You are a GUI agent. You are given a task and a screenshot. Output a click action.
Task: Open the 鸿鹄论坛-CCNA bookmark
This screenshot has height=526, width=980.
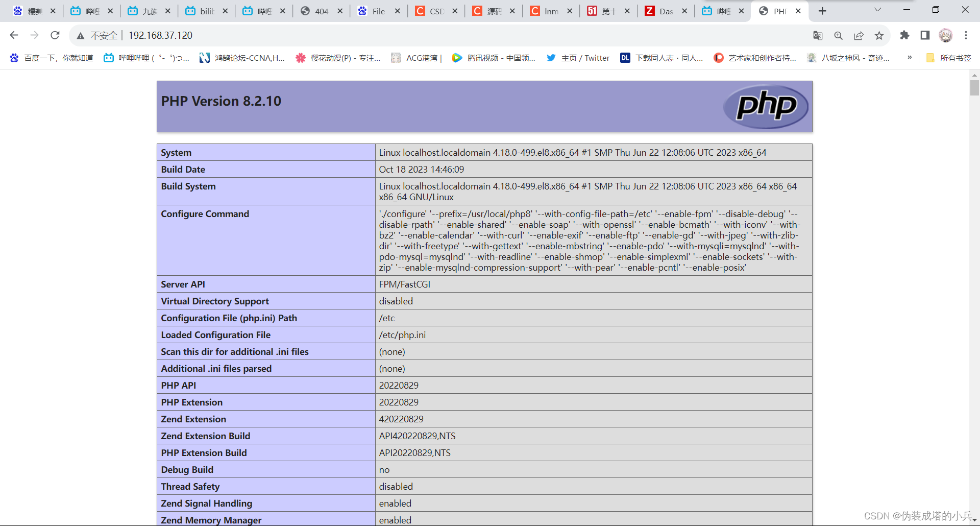click(242, 58)
